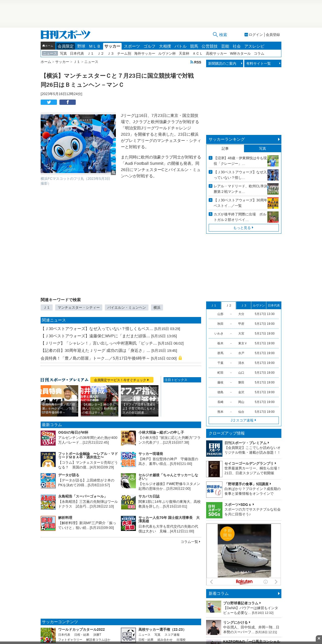Screen dimensions: 322x644
Task: Open the 解析料理 column icon
Action: [48, 523]
